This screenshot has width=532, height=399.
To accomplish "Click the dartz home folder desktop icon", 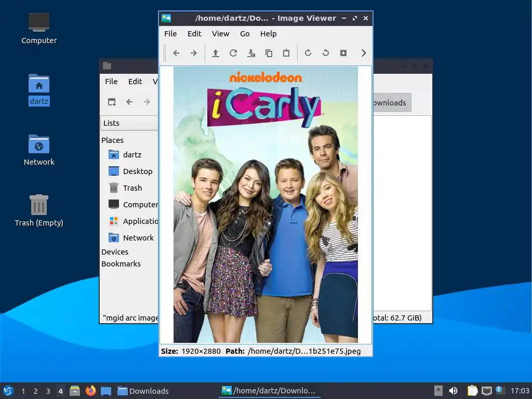I will pos(39,89).
